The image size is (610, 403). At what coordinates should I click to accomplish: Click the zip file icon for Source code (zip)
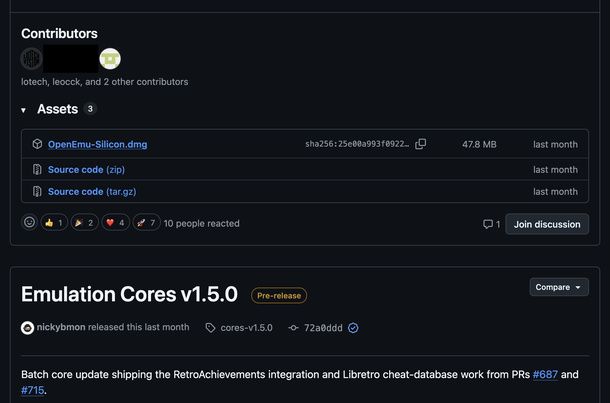(x=37, y=170)
